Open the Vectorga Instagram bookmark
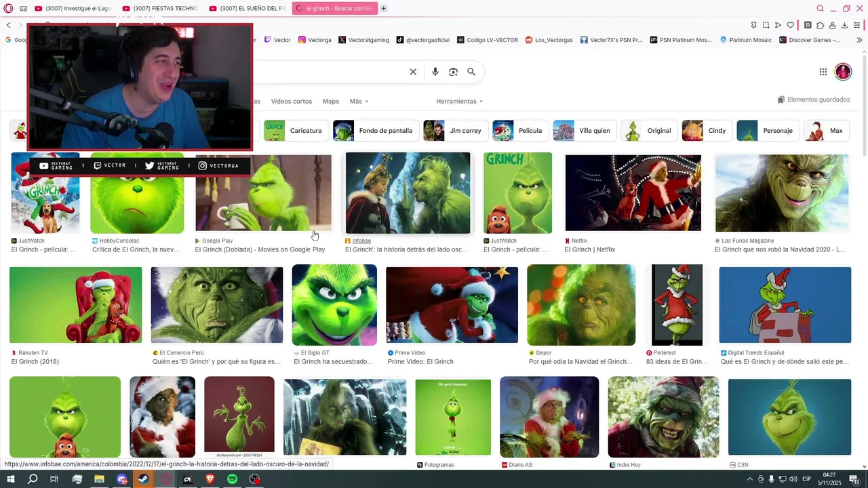The image size is (868, 488). (x=315, y=40)
